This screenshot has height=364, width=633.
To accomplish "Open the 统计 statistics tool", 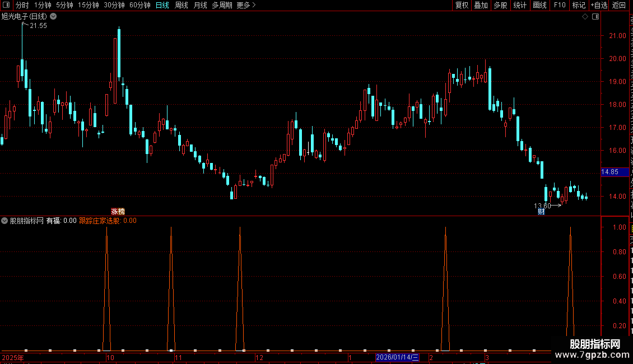I will tap(520, 5).
